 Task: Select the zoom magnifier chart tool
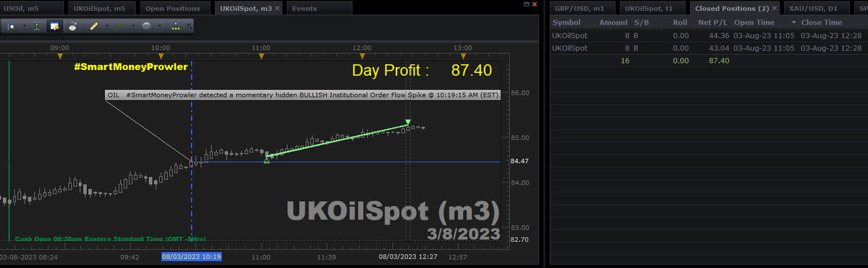coord(12,27)
